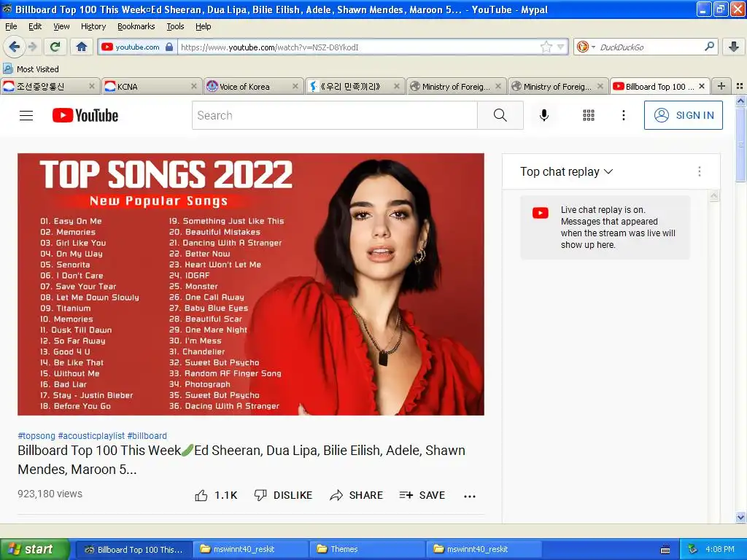
Task: Close the Voice of Korea tab
Action: click(x=295, y=86)
